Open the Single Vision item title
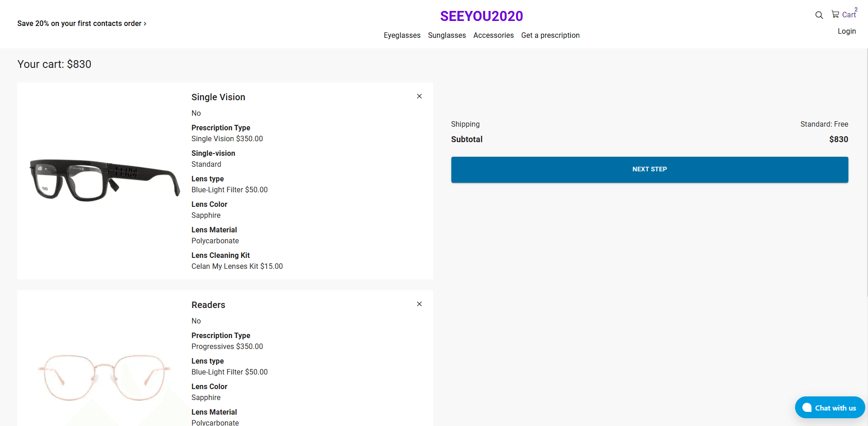 218,97
